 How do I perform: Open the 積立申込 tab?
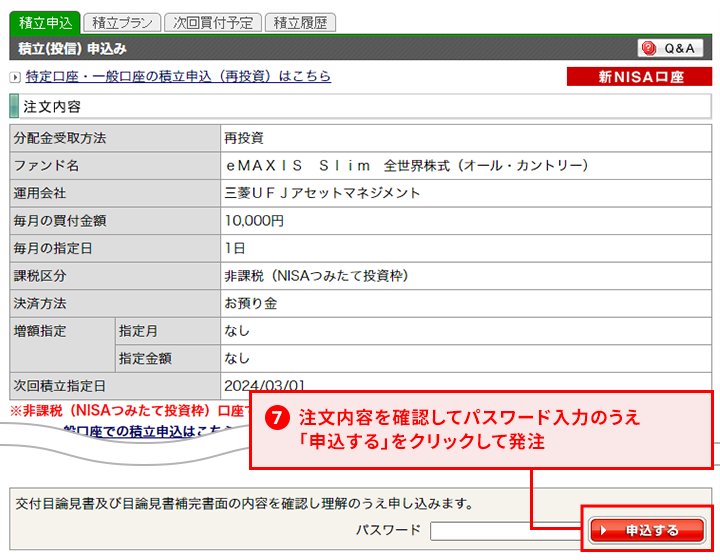[x=45, y=23]
